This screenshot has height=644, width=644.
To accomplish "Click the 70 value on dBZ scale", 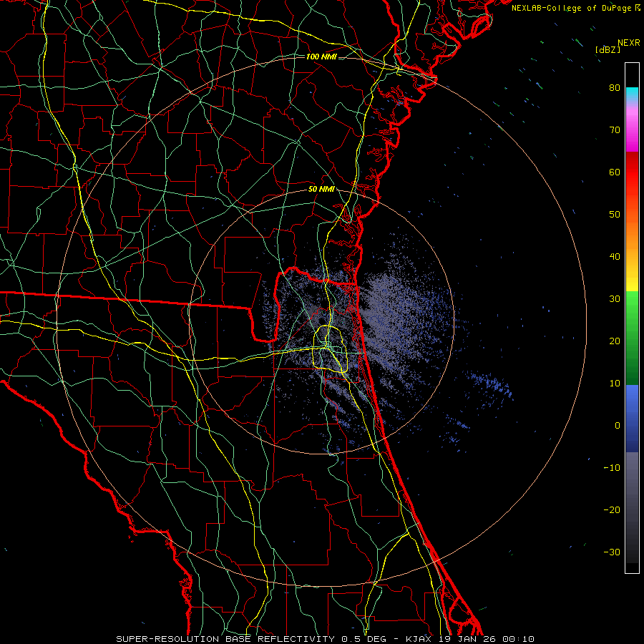I will click(615, 130).
